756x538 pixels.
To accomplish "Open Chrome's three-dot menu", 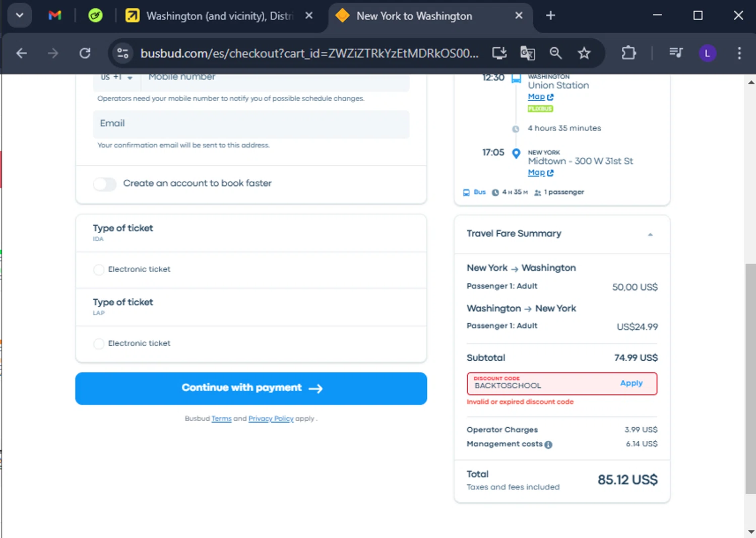I will click(x=739, y=53).
